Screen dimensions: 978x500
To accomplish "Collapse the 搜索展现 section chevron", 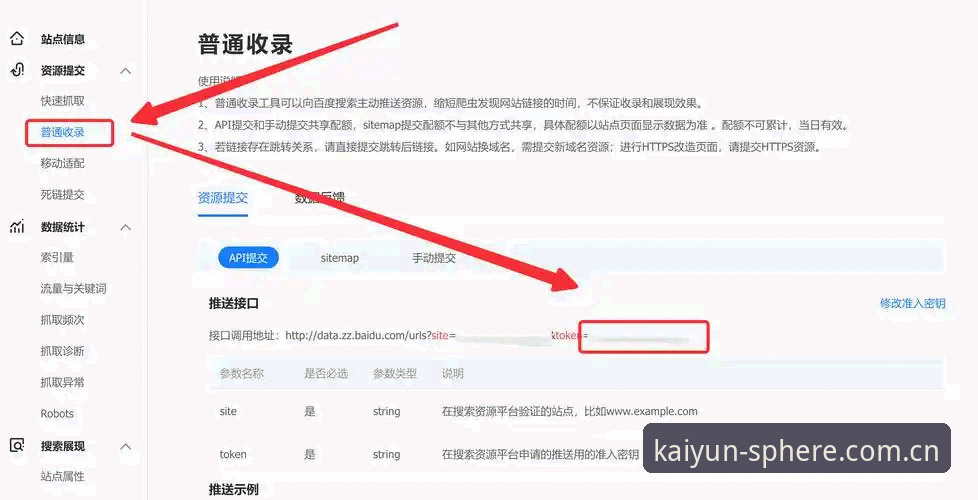I will (125, 446).
